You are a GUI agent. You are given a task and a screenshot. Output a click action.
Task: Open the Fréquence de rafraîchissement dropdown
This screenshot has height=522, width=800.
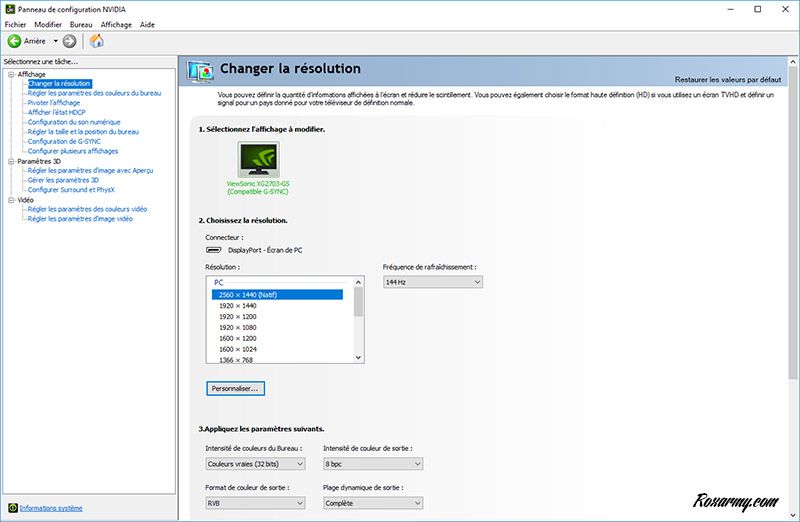click(432, 282)
